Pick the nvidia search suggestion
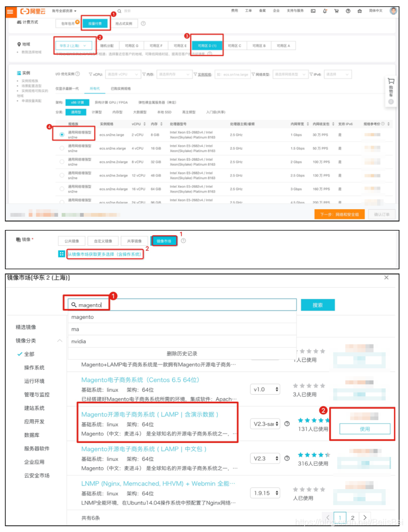This screenshot has width=408, height=532. point(182,341)
